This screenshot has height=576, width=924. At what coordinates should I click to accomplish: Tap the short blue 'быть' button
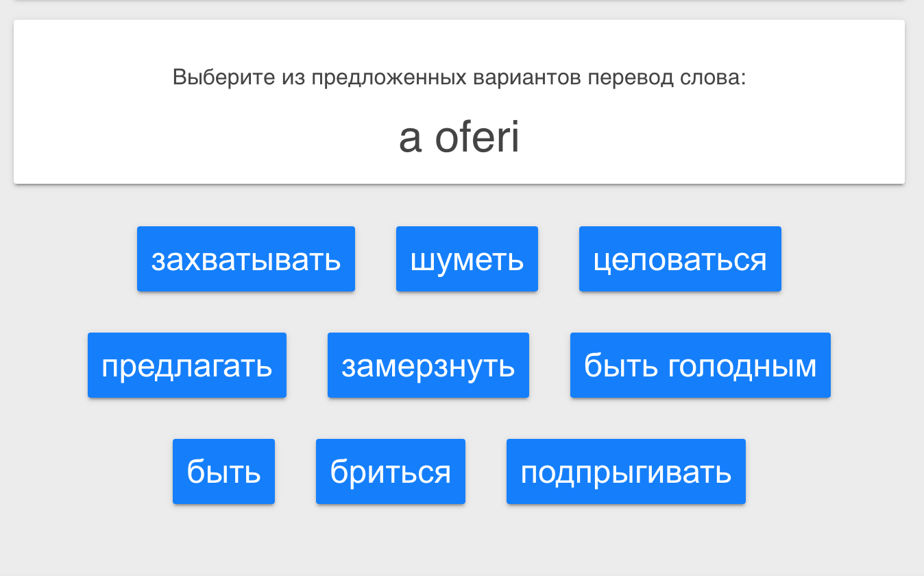[223, 472]
